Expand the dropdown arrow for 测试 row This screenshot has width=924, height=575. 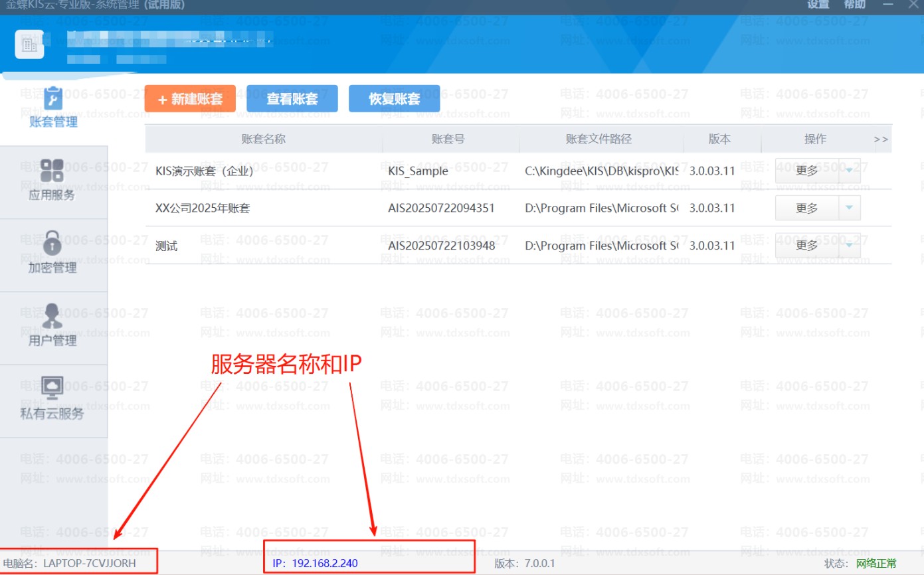pyautogui.click(x=850, y=246)
